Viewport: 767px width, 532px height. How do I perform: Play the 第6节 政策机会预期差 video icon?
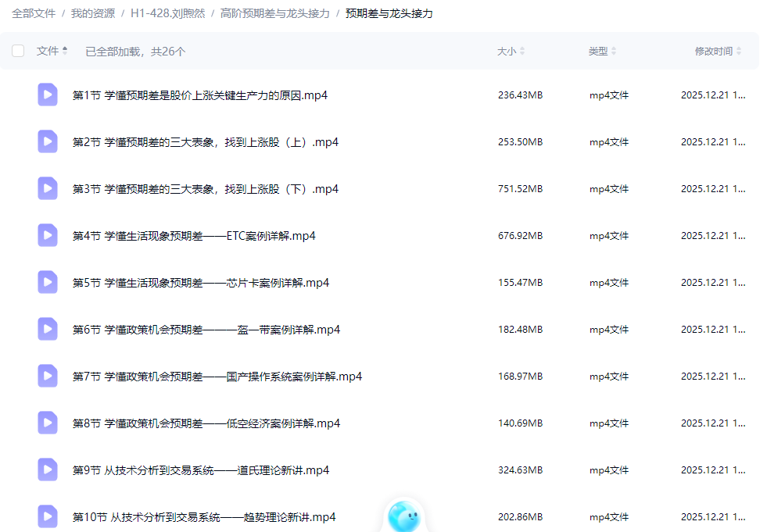[48, 329]
